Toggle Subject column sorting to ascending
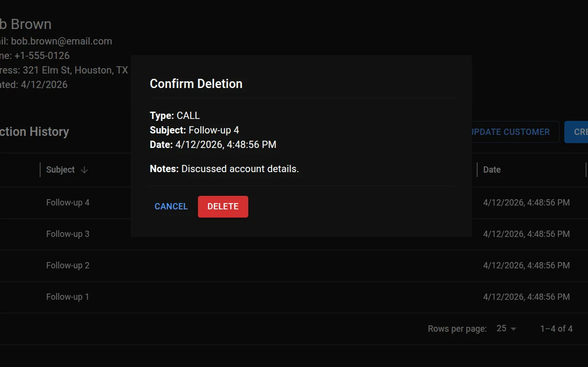This screenshot has height=367, width=588. (x=84, y=170)
